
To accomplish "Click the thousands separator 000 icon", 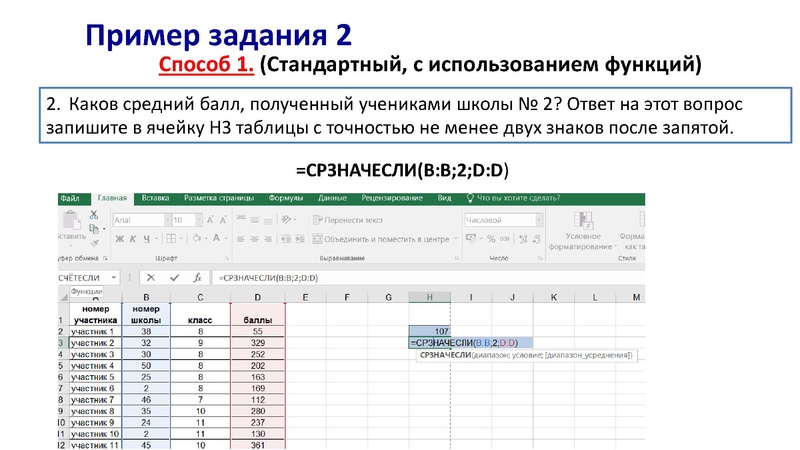I will click(x=505, y=239).
